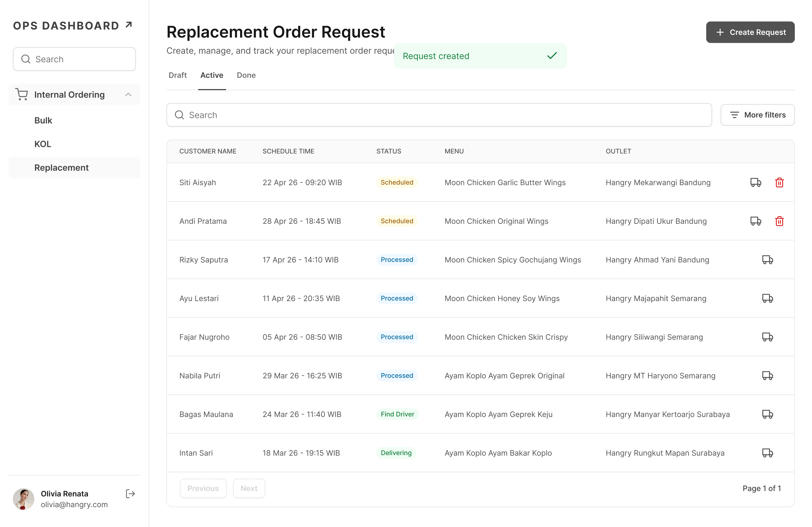The height and width of the screenshot is (527, 812).
Task: Open Olivia Renata's profile avatar
Action: (x=24, y=499)
